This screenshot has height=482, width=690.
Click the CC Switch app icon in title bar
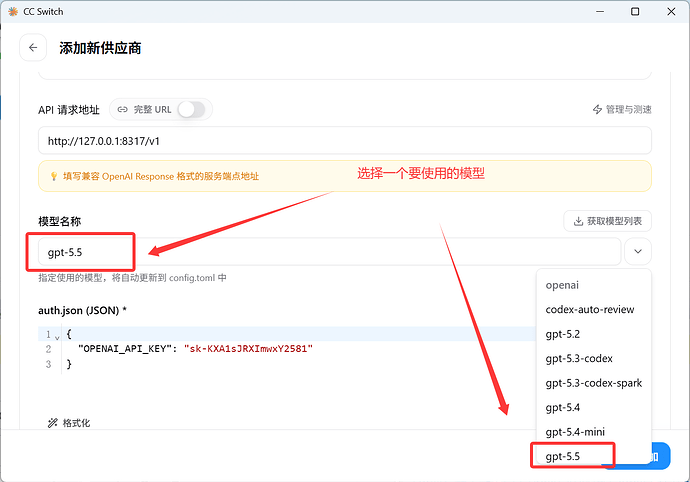point(13,11)
